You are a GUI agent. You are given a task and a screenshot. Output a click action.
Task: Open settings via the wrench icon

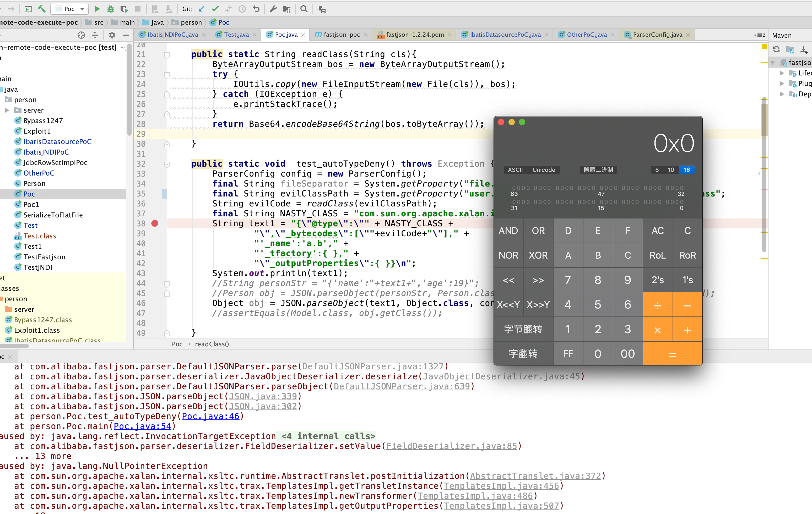(x=273, y=9)
